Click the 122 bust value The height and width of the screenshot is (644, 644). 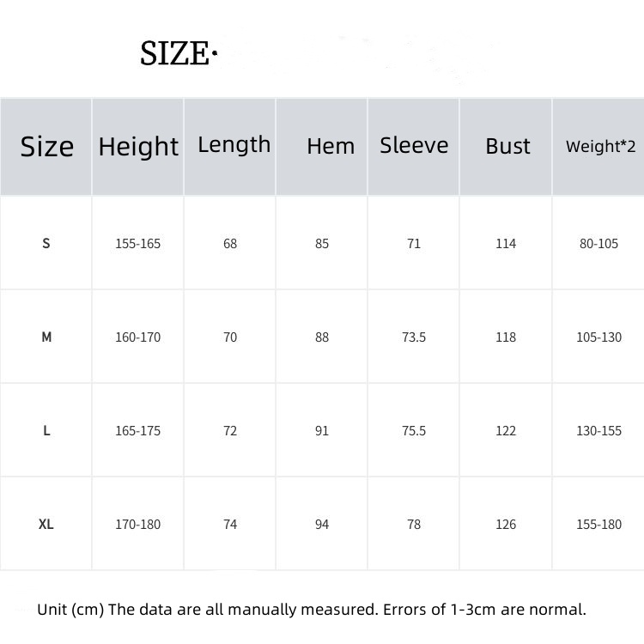pyautogui.click(x=506, y=431)
